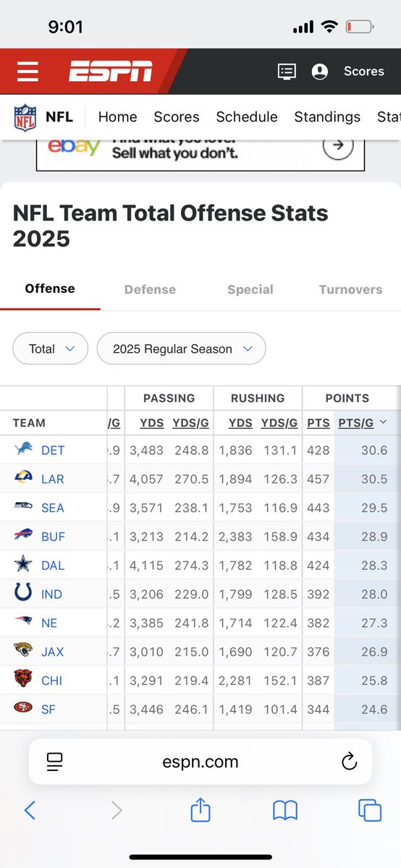Open the ESPN hamburger menu
Image resolution: width=401 pixels, height=868 pixels.
pyautogui.click(x=28, y=71)
